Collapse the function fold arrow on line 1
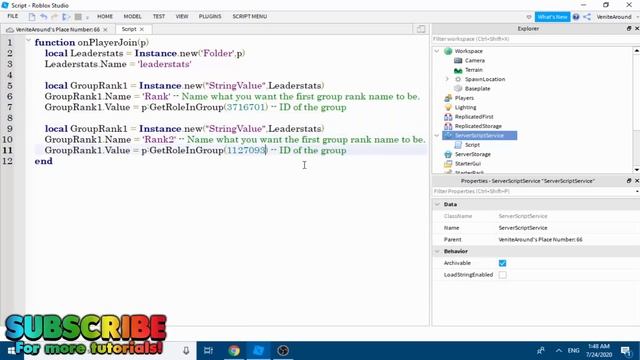The image size is (640, 360). (28, 41)
